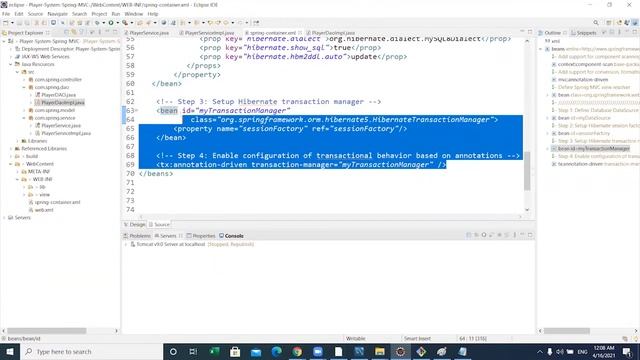
Task: Collapse the Player-System-Spring-MVC project node
Action: [4, 41]
